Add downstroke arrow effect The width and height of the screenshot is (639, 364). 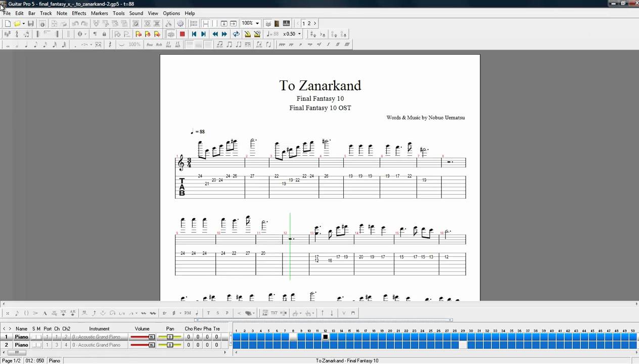pos(332,313)
